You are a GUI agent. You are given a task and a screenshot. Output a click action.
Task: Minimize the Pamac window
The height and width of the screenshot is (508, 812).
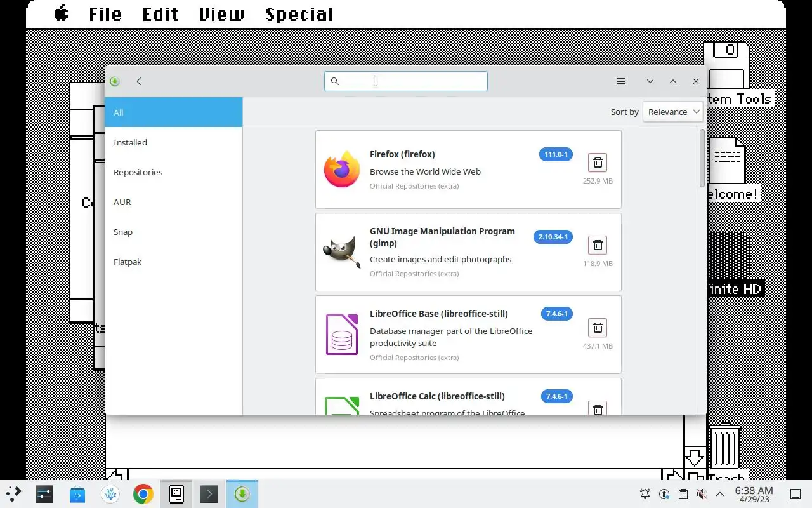point(650,81)
